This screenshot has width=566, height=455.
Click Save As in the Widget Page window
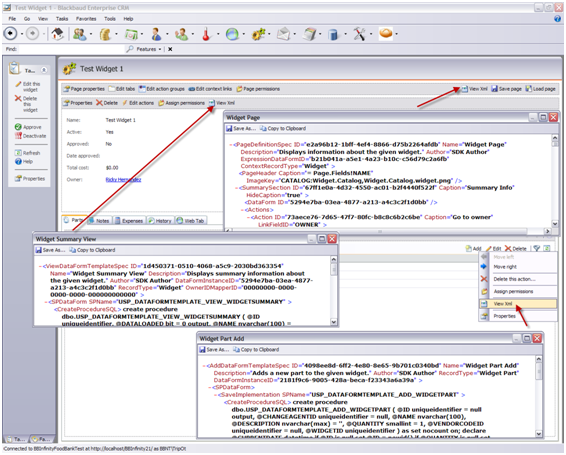pyautogui.click(x=241, y=128)
